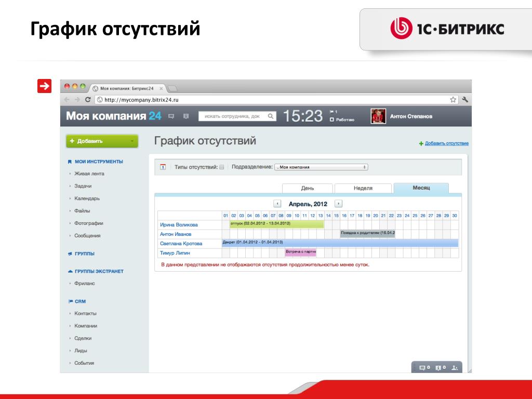The width and height of the screenshot is (532, 399).
Task: Click the flag counter icon near the clock
Action: pyautogui.click(x=334, y=112)
